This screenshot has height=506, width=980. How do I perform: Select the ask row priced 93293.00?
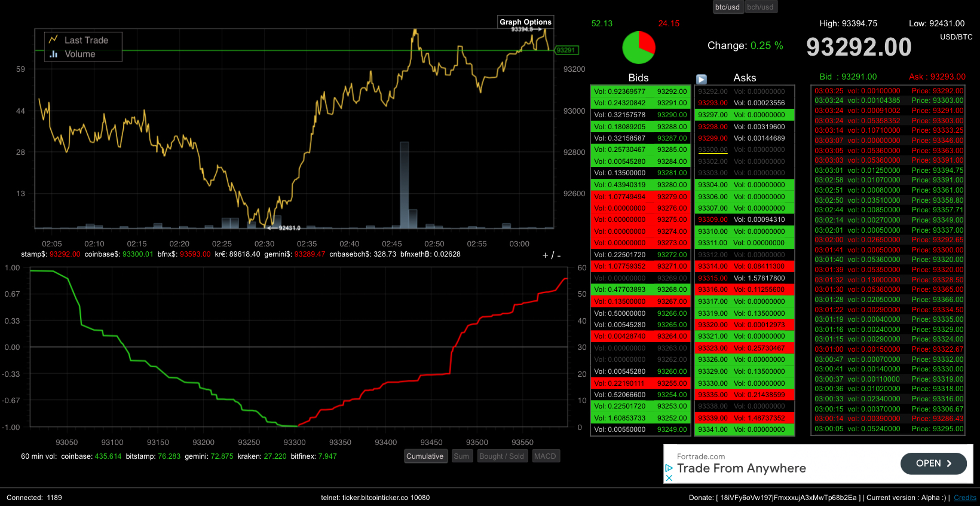pos(745,103)
